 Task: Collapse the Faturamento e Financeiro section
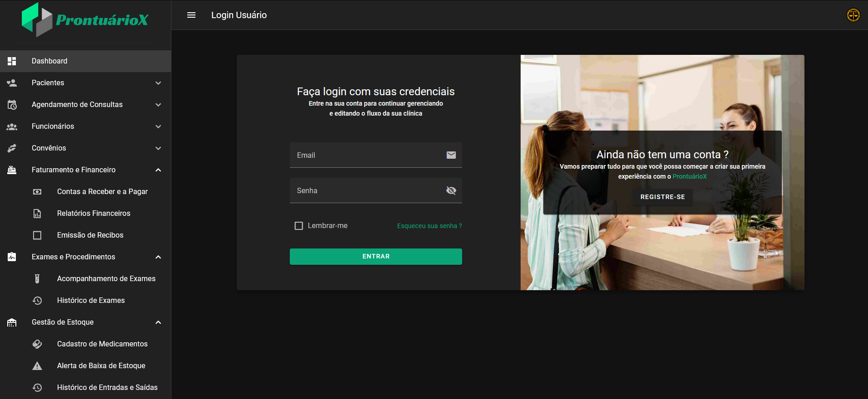[x=158, y=170]
